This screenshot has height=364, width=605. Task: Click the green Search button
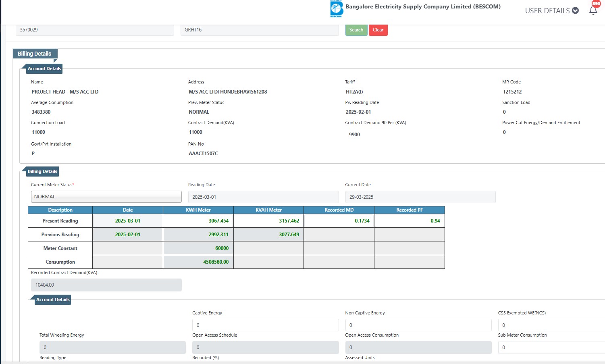[356, 30]
